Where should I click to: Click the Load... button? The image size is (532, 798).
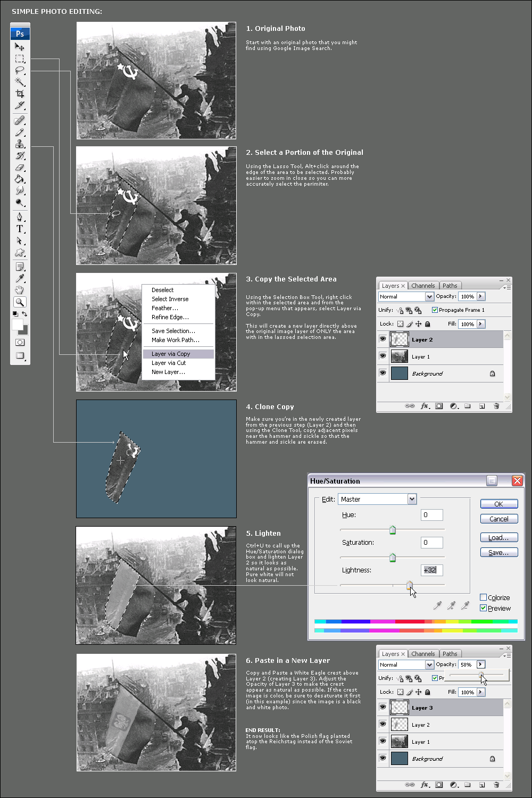coord(498,537)
